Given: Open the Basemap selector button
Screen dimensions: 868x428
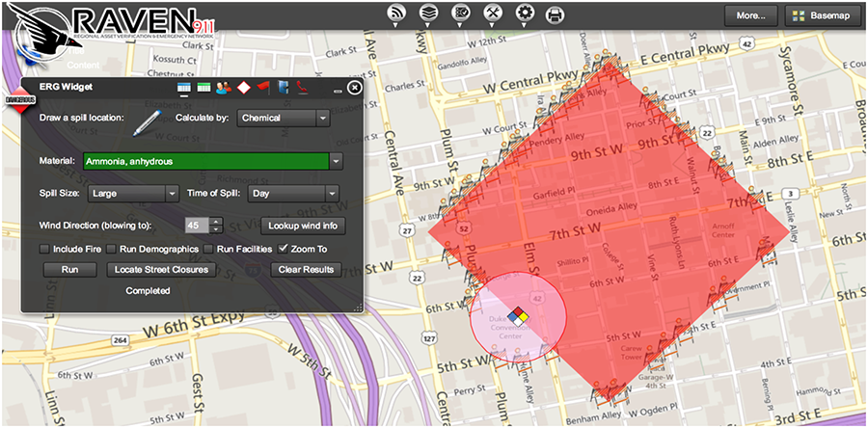Looking at the screenshot, I should click(821, 16).
